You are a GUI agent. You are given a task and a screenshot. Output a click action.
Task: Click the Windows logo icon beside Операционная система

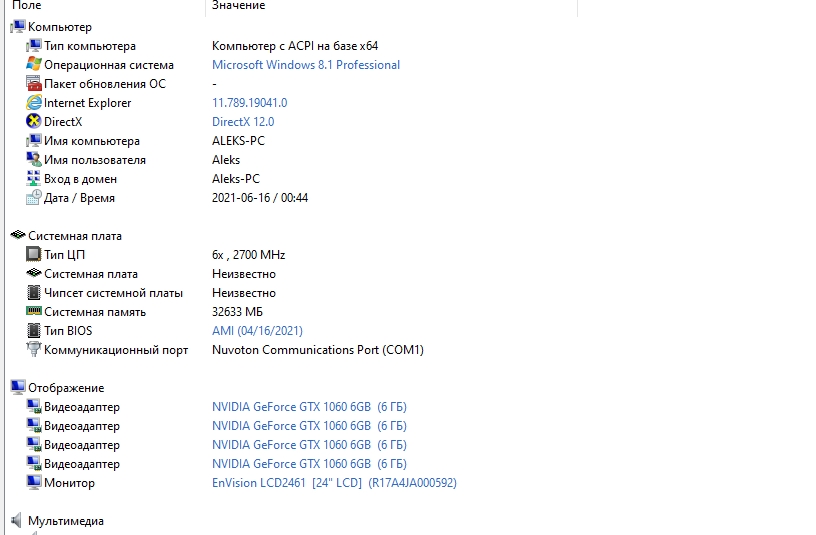(35, 65)
